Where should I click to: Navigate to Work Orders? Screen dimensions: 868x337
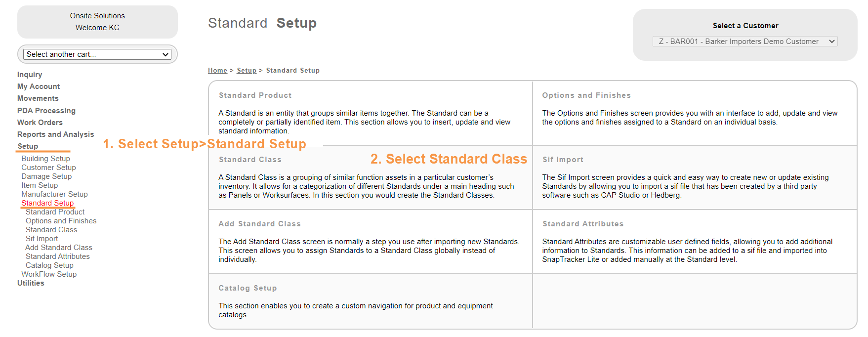[x=40, y=123]
